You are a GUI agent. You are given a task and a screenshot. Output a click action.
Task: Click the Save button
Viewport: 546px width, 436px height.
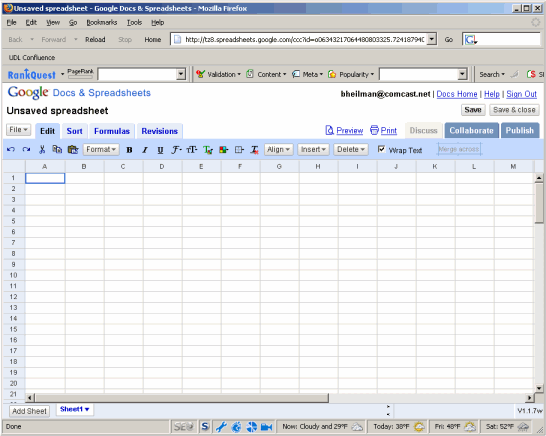(473, 110)
